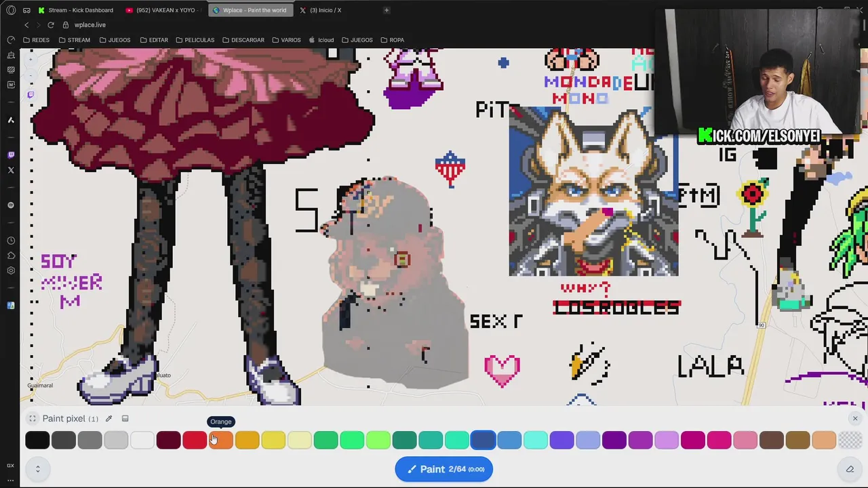
Task: Open the History clock sidebar icon
Action: [11, 241]
